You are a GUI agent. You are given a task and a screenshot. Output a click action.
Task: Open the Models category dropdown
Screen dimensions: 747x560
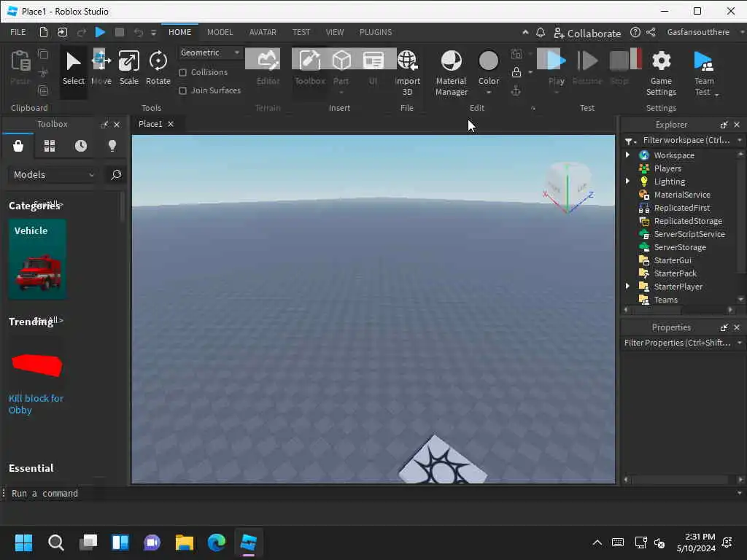click(x=54, y=175)
